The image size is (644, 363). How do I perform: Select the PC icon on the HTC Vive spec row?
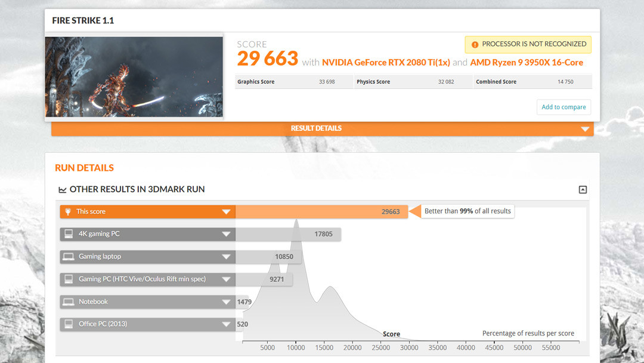pos(68,279)
